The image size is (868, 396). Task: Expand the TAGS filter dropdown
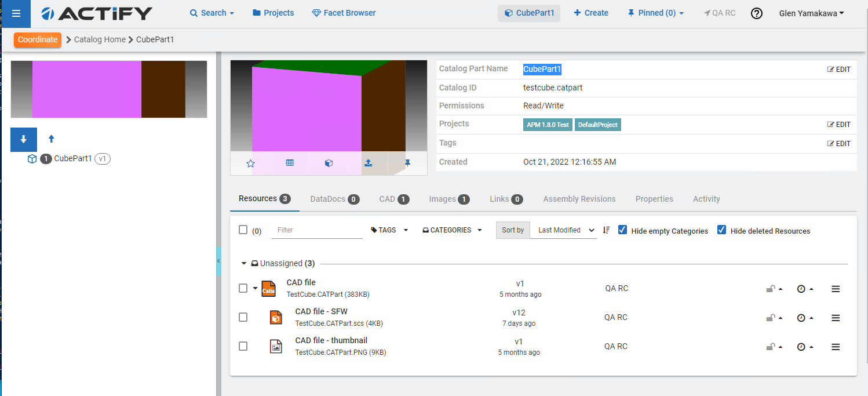click(x=389, y=230)
